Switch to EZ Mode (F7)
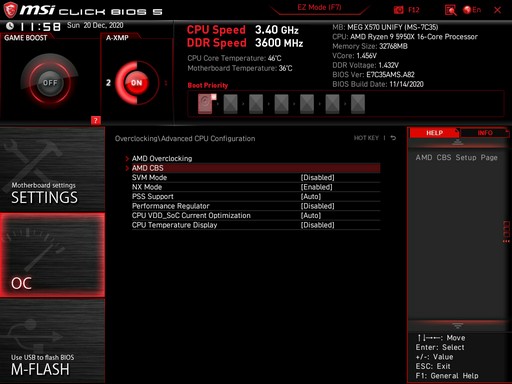 (319, 7)
